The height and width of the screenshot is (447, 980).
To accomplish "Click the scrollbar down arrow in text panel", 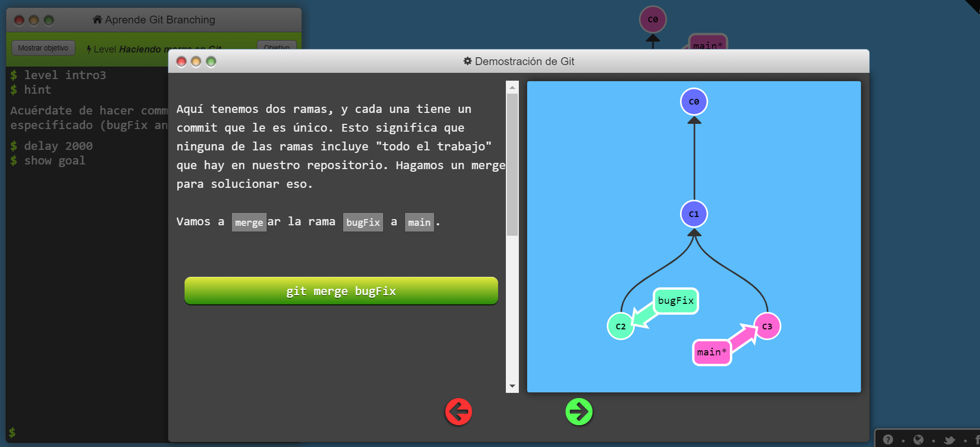I will pyautogui.click(x=512, y=386).
